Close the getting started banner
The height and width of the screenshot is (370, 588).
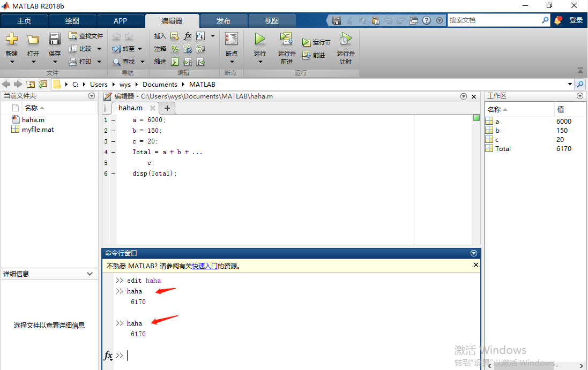[476, 265]
